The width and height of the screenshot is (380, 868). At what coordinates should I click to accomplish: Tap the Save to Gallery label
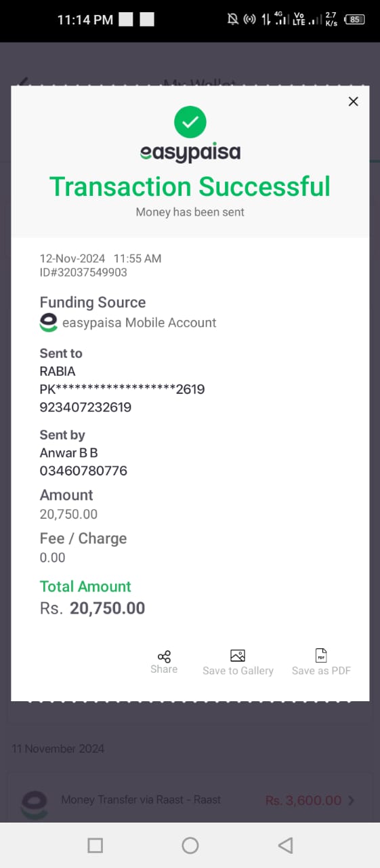tap(238, 671)
